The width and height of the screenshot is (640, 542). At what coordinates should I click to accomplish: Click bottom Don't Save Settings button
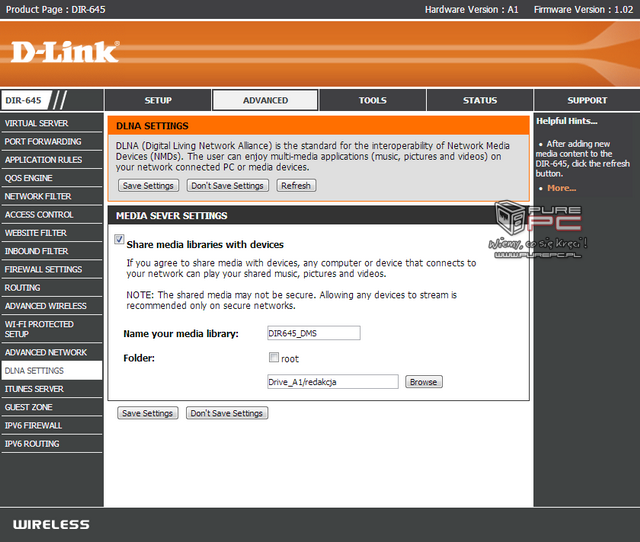click(x=227, y=413)
